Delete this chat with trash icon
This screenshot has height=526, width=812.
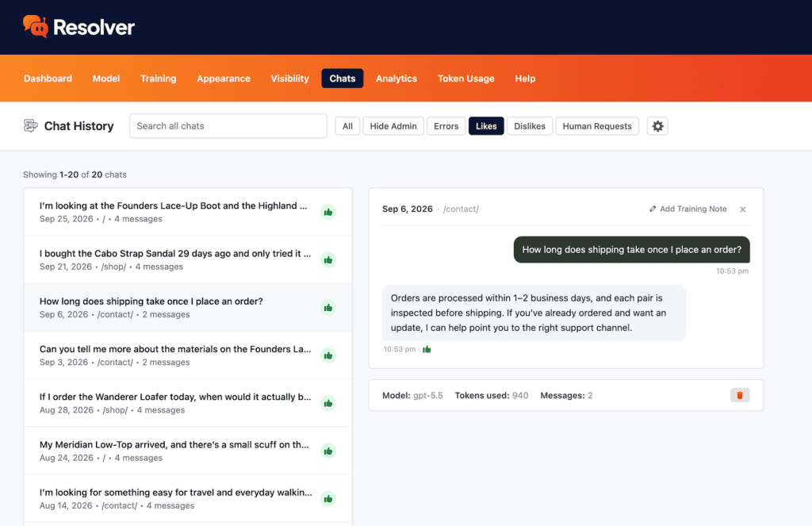740,395
